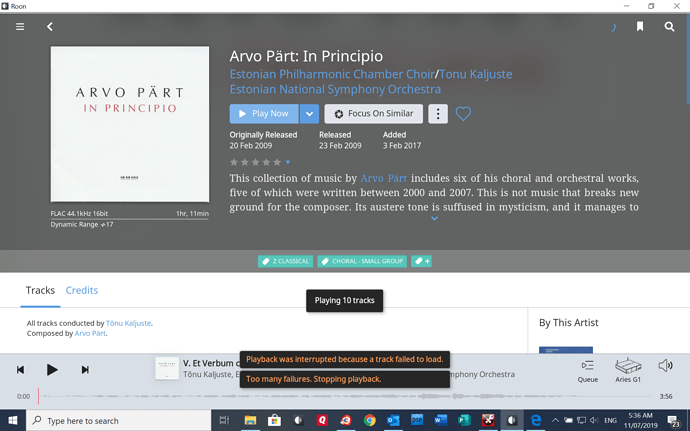Open the By This Artist album thumbnail

click(566, 350)
